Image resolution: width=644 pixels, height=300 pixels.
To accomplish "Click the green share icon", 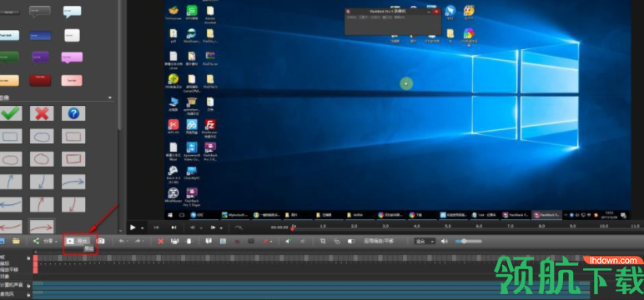I will 36,241.
